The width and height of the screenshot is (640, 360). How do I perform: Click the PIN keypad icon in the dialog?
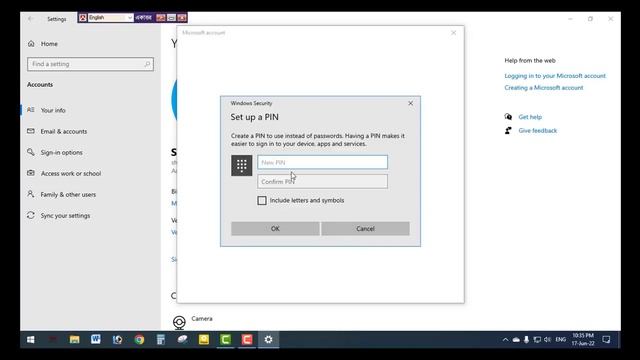[242, 165]
